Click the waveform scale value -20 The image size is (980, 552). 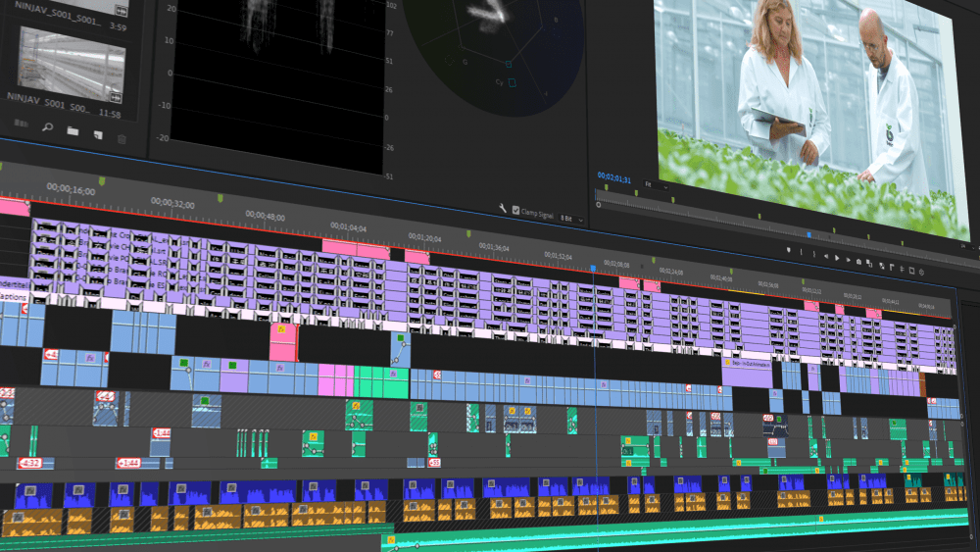163,137
